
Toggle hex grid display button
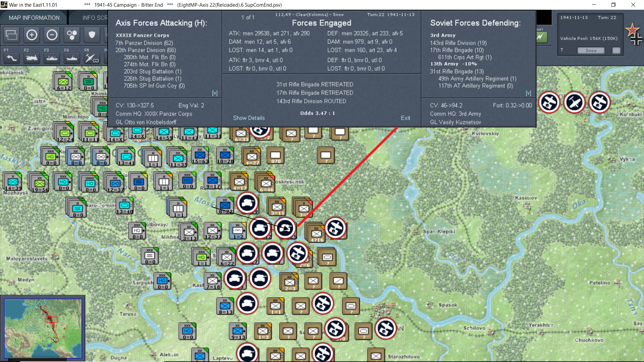(x=72, y=35)
